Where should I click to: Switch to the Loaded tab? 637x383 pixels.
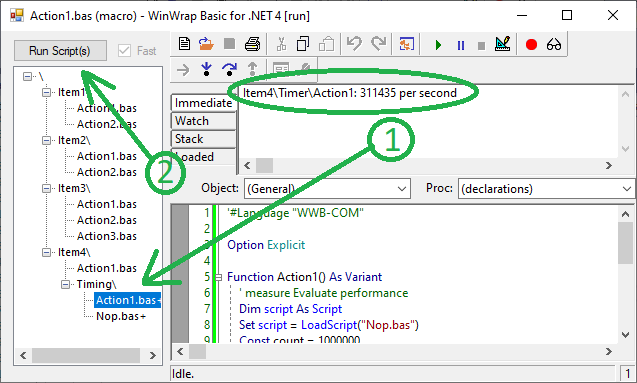point(203,156)
